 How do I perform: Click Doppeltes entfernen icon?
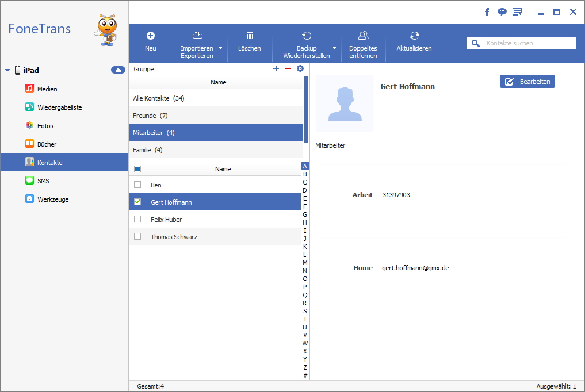(x=363, y=36)
